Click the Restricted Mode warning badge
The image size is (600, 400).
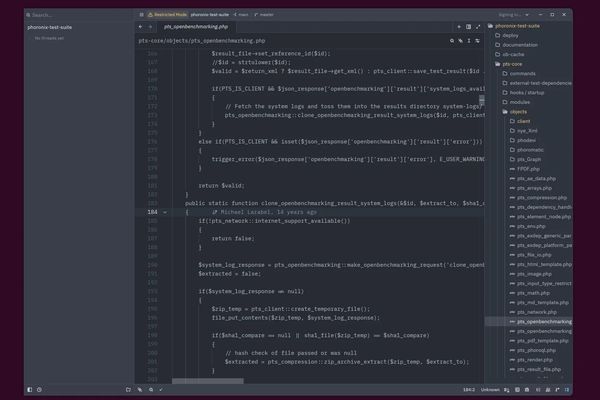pyautogui.click(x=167, y=15)
